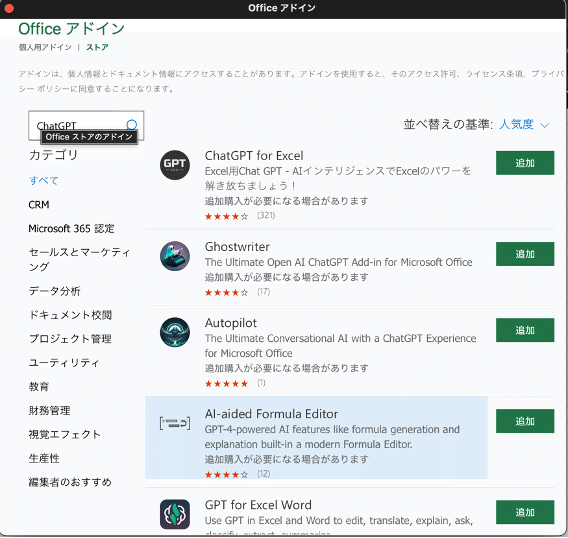Viewport: 568px width, 538px height.
Task: Select the プロジェクト管理 category
Action: point(70,339)
